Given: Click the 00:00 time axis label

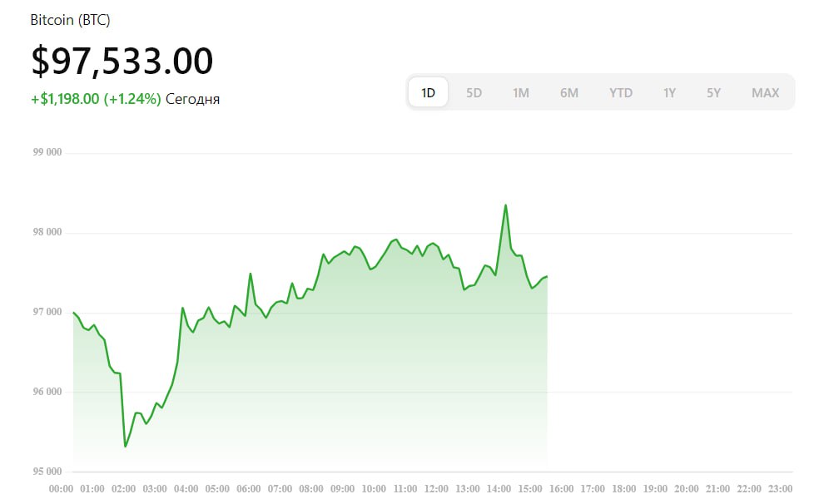Looking at the screenshot, I should [x=62, y=488].
